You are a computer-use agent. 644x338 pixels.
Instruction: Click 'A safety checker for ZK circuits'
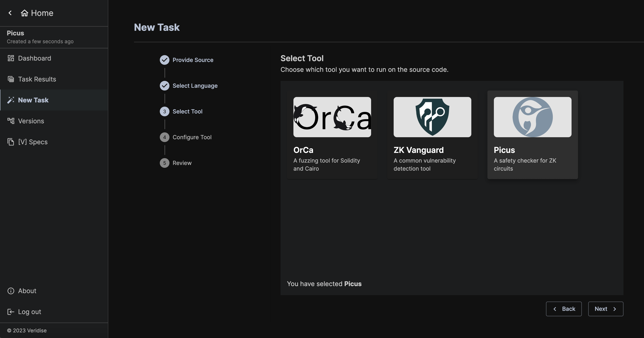tap(525, 165)
